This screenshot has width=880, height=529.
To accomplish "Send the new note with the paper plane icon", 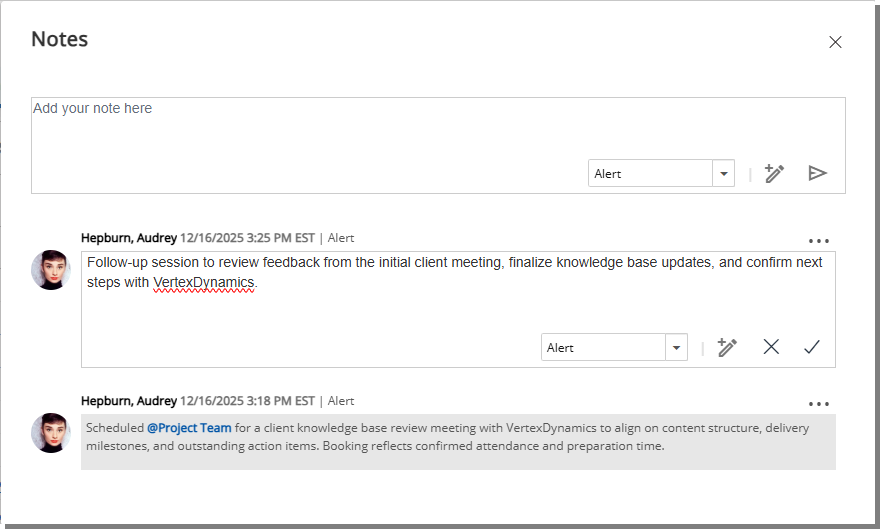I will [x=817, y=173].
